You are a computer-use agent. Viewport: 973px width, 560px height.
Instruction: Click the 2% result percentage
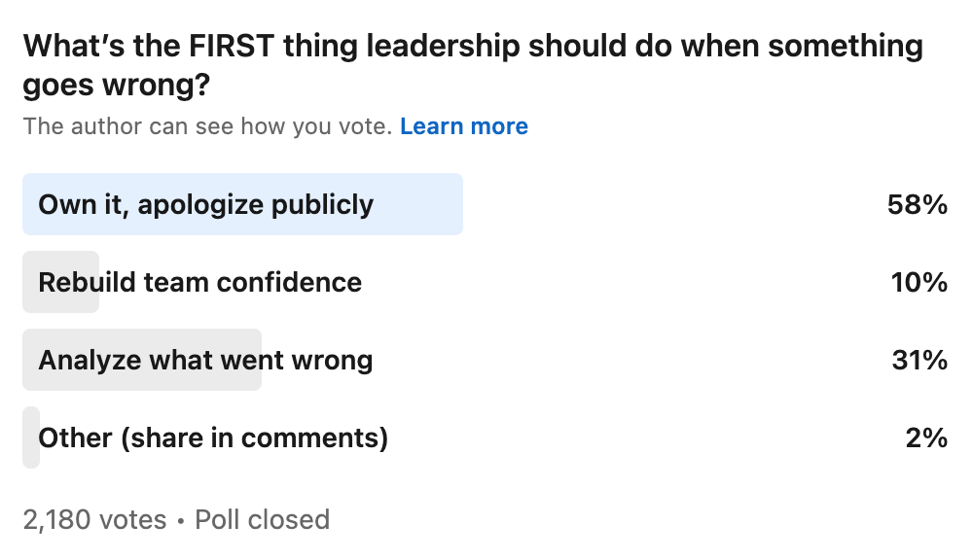pyautogui.click(x=926, y=437)
